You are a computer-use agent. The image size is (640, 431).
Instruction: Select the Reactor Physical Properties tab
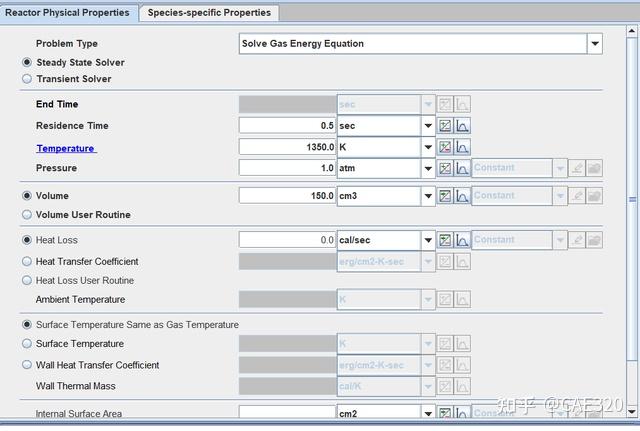click(67, 13)
